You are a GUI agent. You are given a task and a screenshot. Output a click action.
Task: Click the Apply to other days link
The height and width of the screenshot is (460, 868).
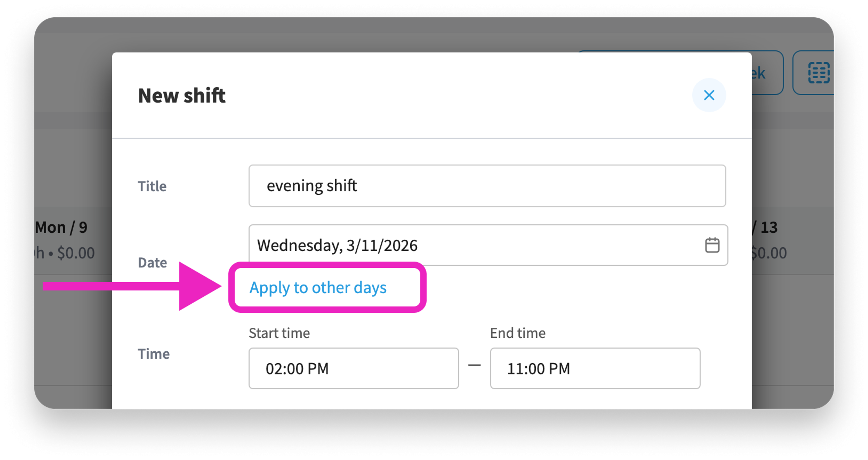coord(318,288)
